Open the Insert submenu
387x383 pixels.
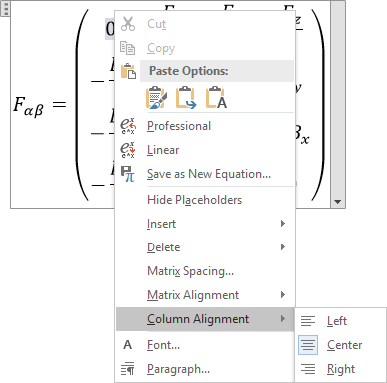point(205,224)
